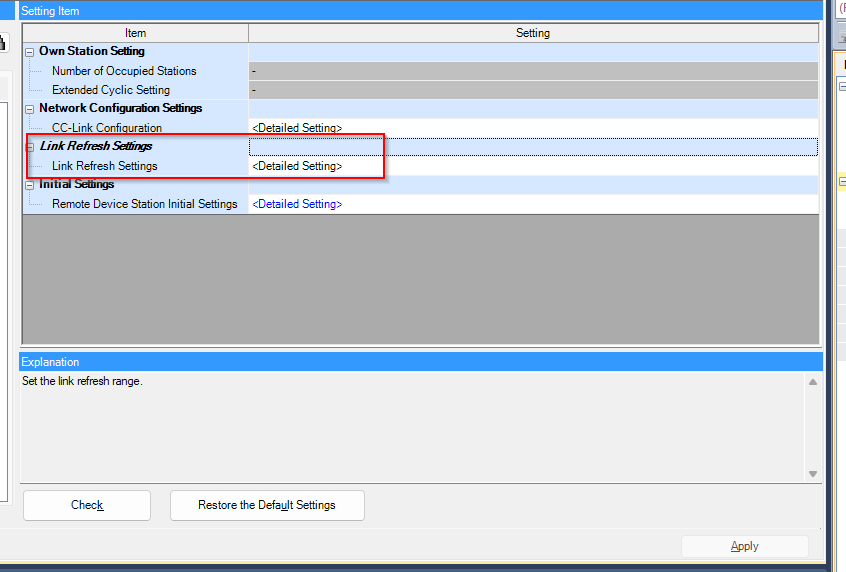Screen dimensions: 846x572
Task: Click the Check button
Action: coord(87,505)
